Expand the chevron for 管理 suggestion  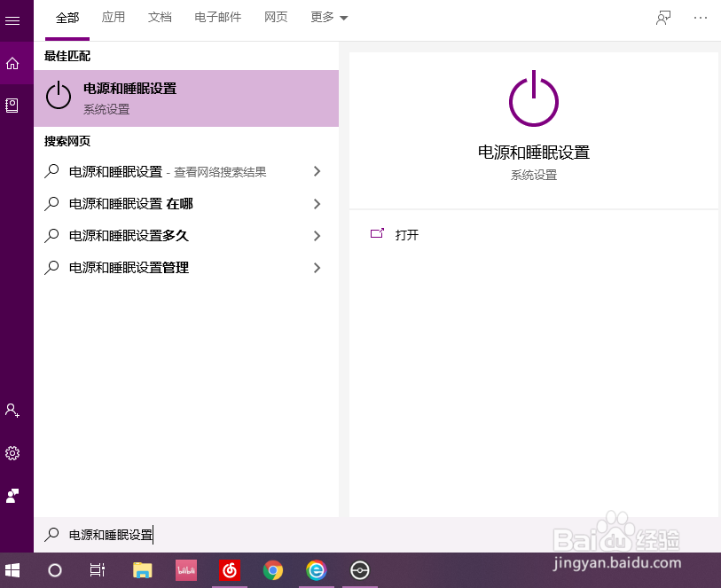(x=317, y=268)
